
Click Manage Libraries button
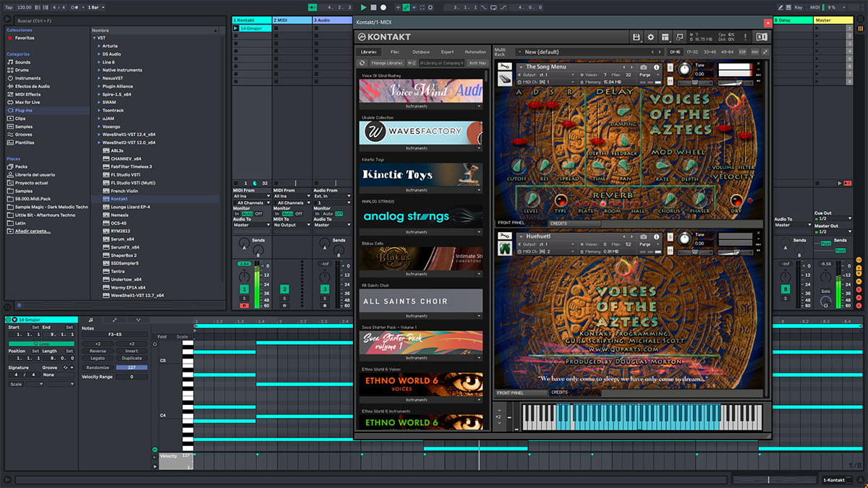click(x=387, y=64)
